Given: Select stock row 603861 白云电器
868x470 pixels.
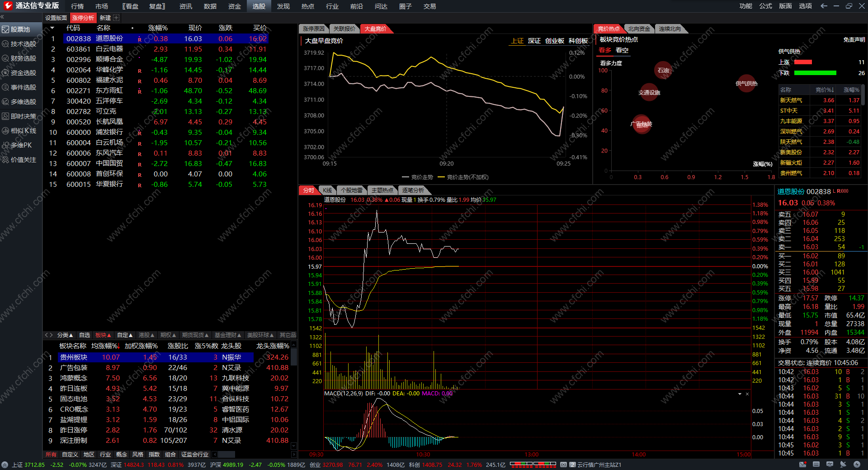Looking at the screenshot, I should 156,49.
